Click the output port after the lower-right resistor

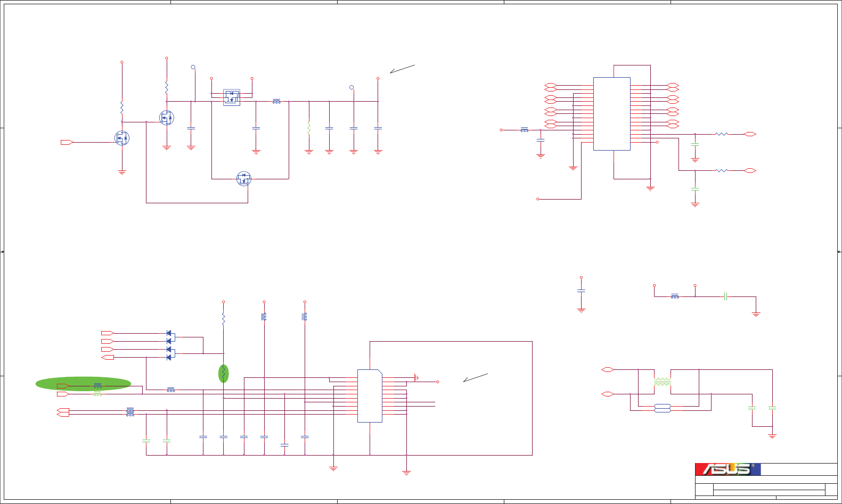click(750, 170)
